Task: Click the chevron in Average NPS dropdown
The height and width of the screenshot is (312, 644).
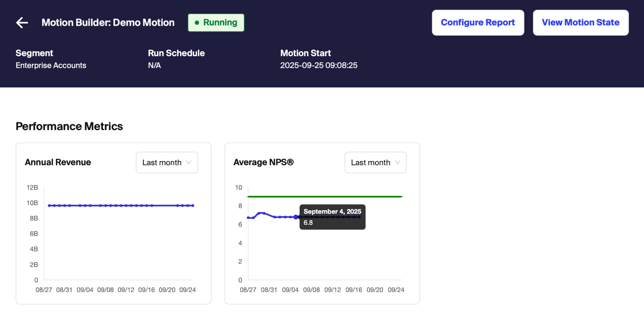Action: (x=397, y=162)
